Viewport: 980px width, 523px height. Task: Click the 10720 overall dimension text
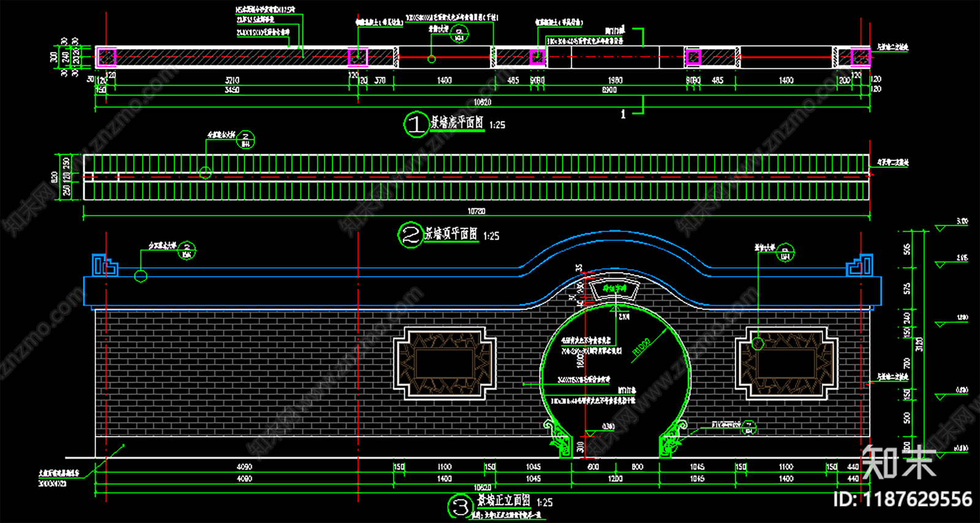(x=477, y=211)
